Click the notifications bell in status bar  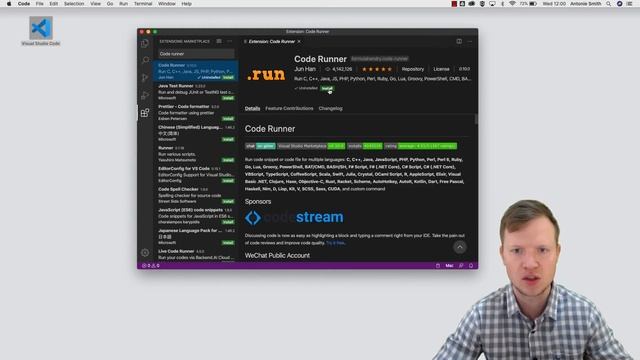click(x=471, y=266)
